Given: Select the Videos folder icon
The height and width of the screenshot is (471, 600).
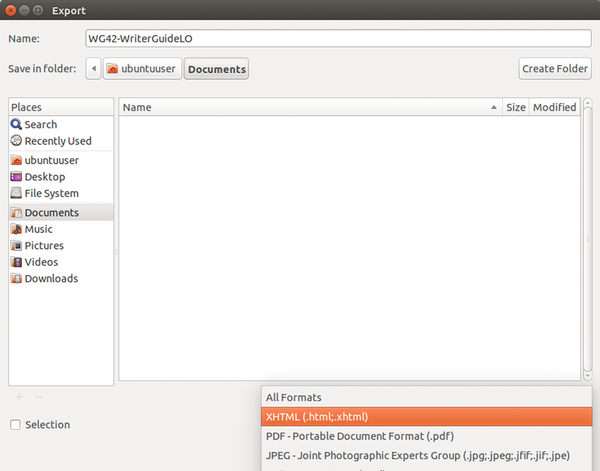Looking at the screenshot, I should tap(16, 262).
